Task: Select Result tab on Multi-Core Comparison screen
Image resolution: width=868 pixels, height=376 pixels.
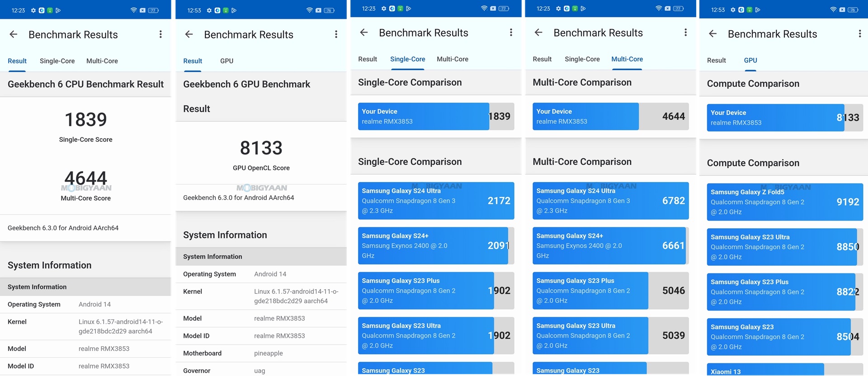Action: (x=542, y=59)
